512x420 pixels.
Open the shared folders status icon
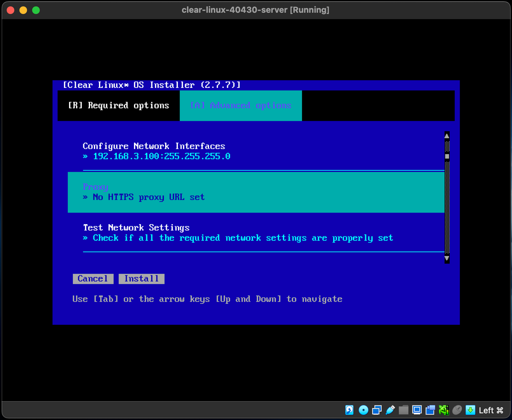403,410
